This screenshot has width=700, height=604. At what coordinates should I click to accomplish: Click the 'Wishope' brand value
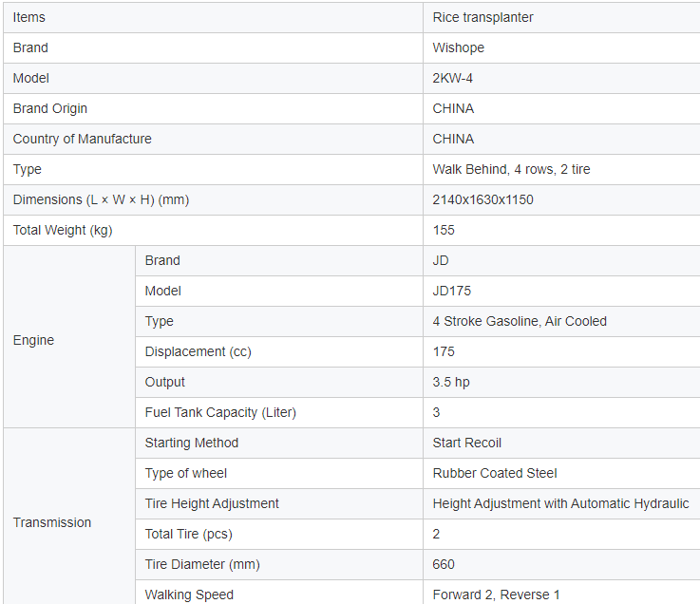[x=459, y=47]
